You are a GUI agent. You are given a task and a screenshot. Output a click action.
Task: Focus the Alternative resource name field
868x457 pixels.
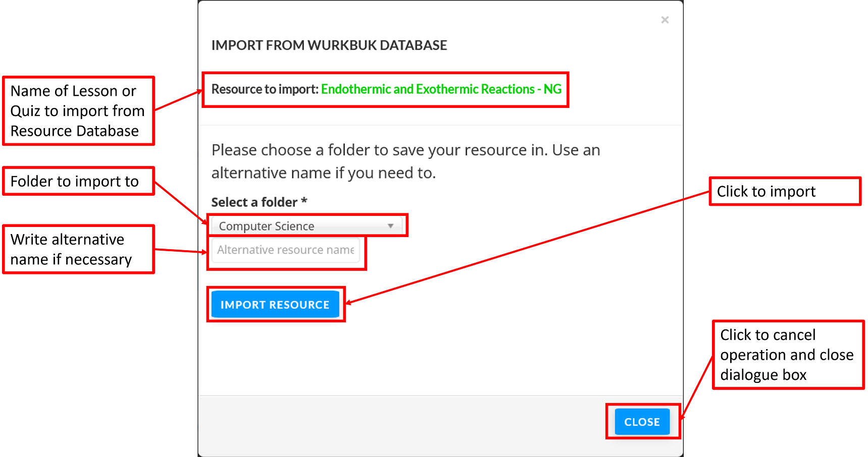285,250
